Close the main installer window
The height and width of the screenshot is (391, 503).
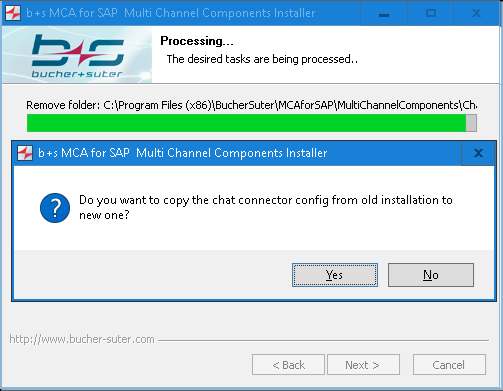[x=477, y=13]
